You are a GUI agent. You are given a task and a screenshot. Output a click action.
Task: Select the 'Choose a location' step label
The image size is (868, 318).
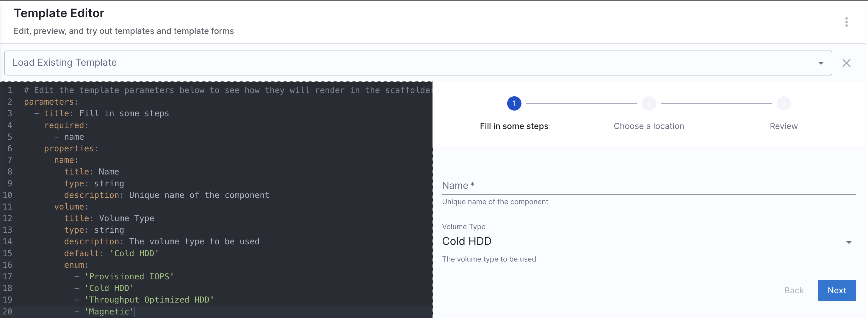point(649,126)
